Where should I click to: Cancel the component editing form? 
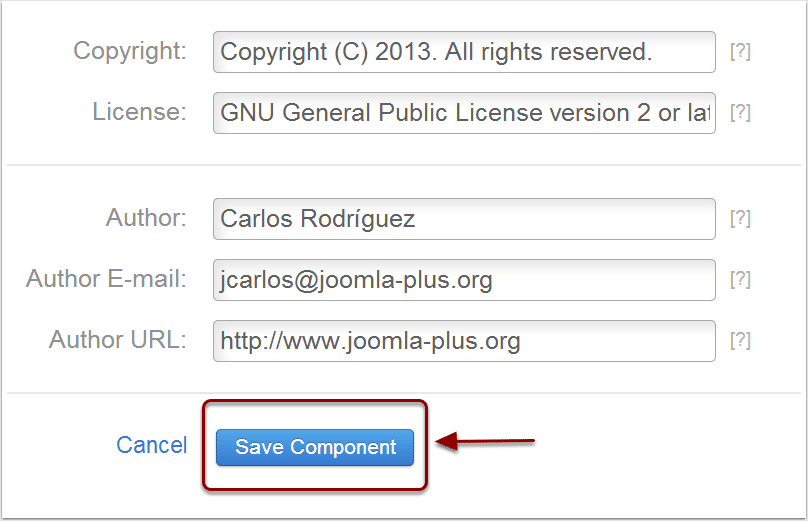tap(152, 445)
